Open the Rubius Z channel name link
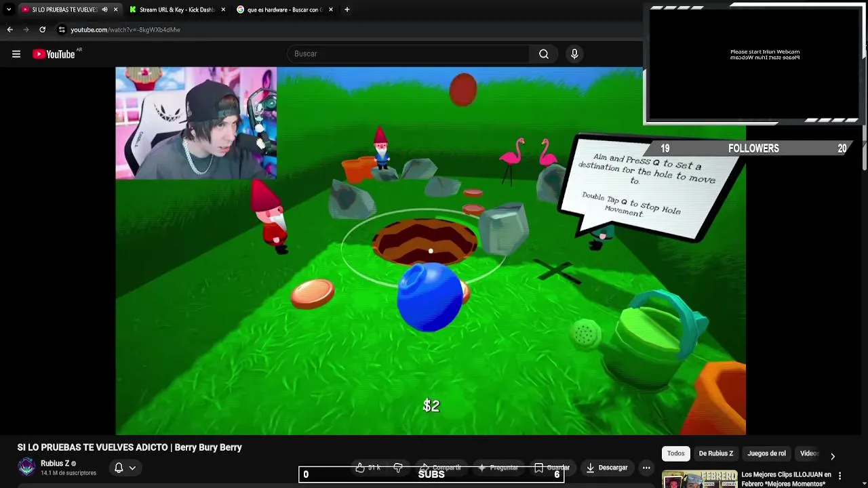This screenshot has width=868, height=488. coord(55,464)
